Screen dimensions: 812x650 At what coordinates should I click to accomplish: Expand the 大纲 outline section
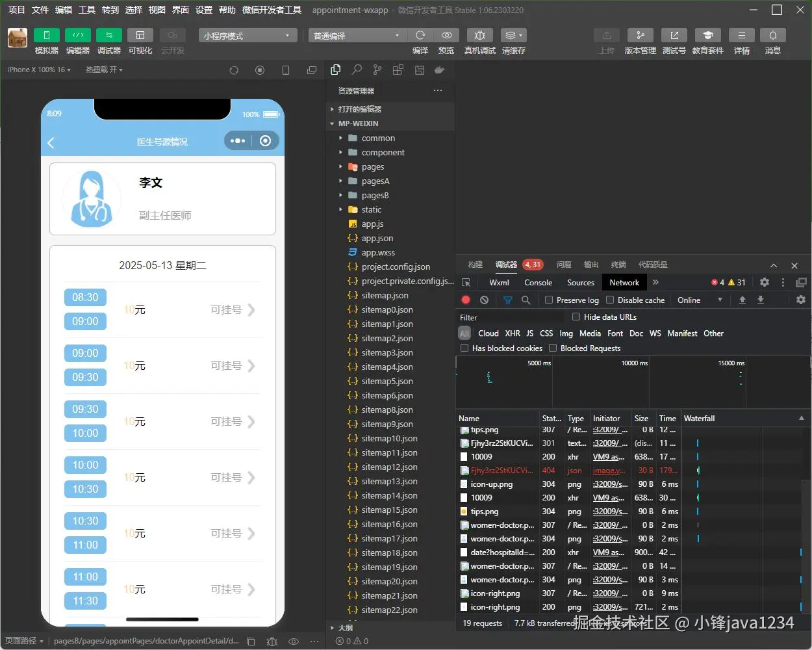[390, 628]
